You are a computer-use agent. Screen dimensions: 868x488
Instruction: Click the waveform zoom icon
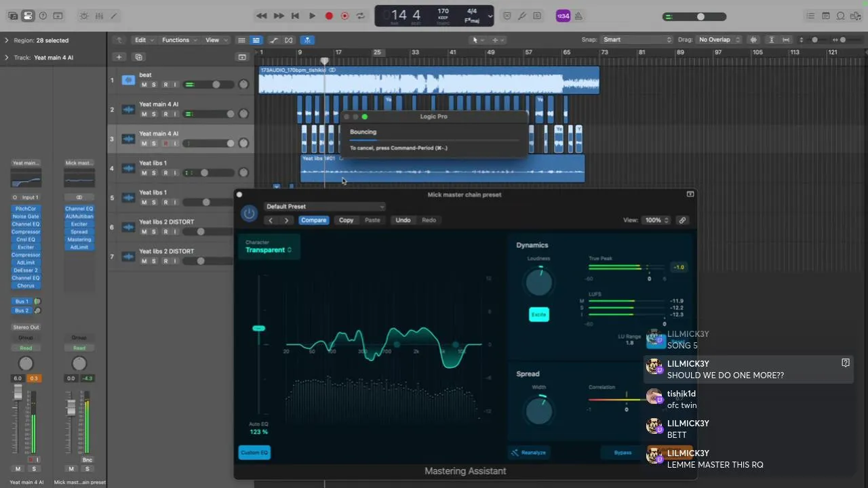click(x=753, y=40)
